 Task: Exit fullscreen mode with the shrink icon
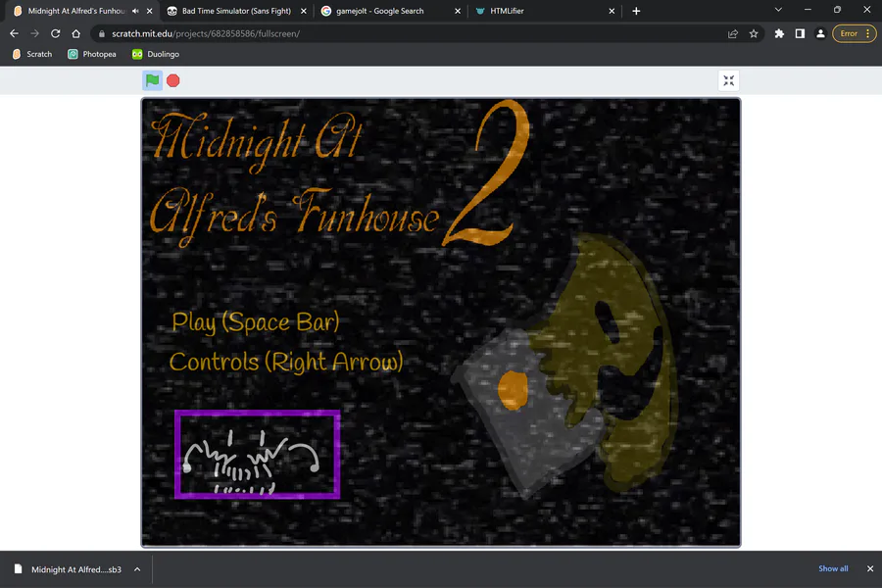pos(728,80)
